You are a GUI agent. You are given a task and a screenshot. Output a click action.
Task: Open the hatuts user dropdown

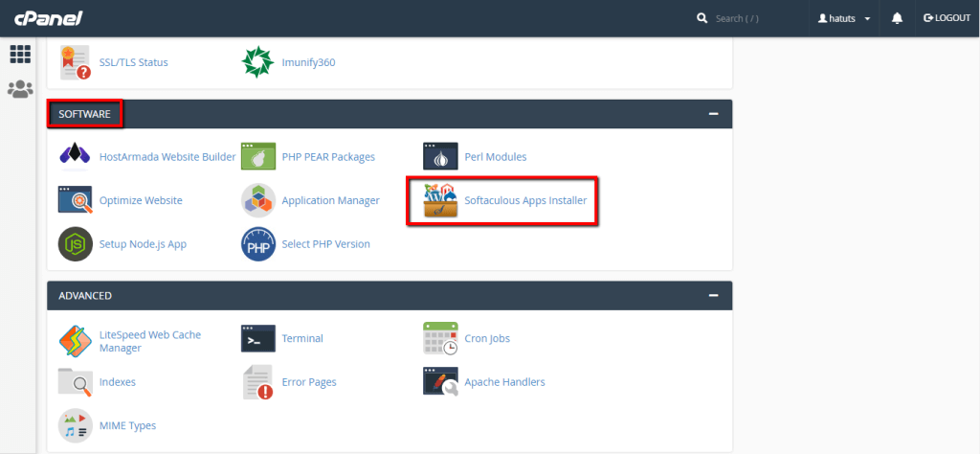[844, 18]
